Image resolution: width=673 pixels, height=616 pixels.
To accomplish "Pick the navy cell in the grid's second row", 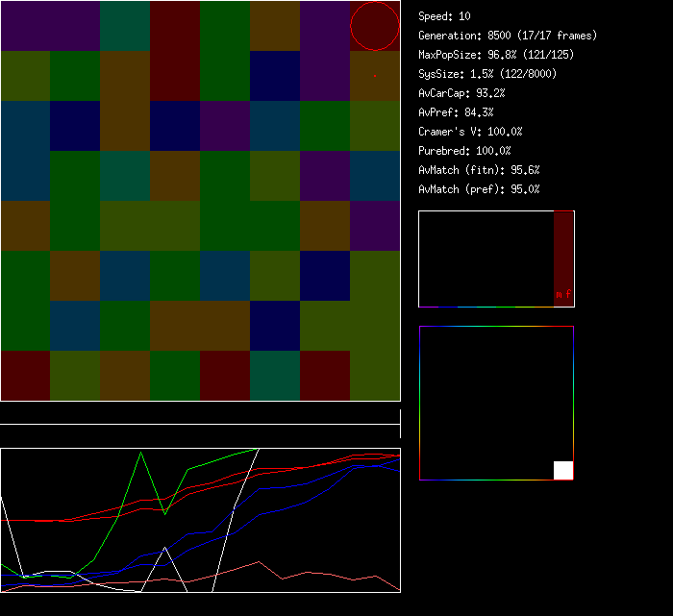I will point(275,76).
